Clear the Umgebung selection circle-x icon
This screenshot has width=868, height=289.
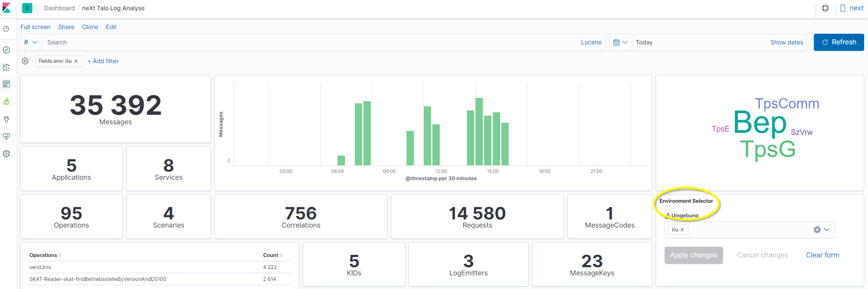click(817, 230)
